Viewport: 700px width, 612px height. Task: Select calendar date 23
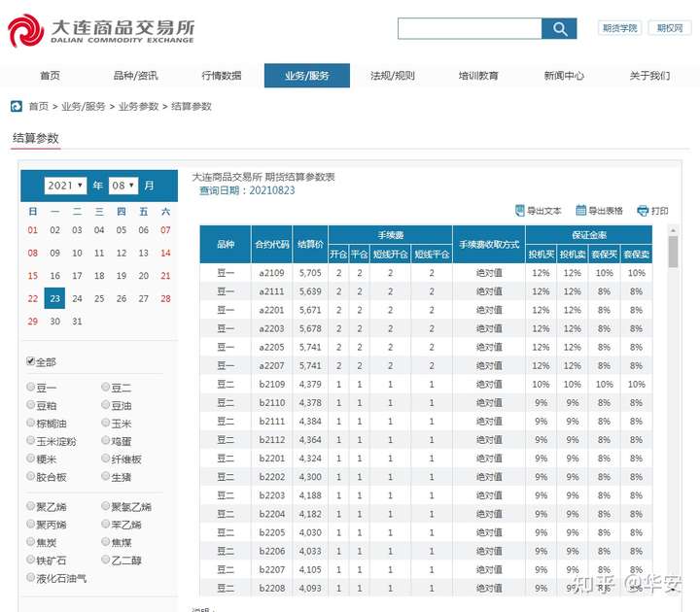[x=54, y=298]
